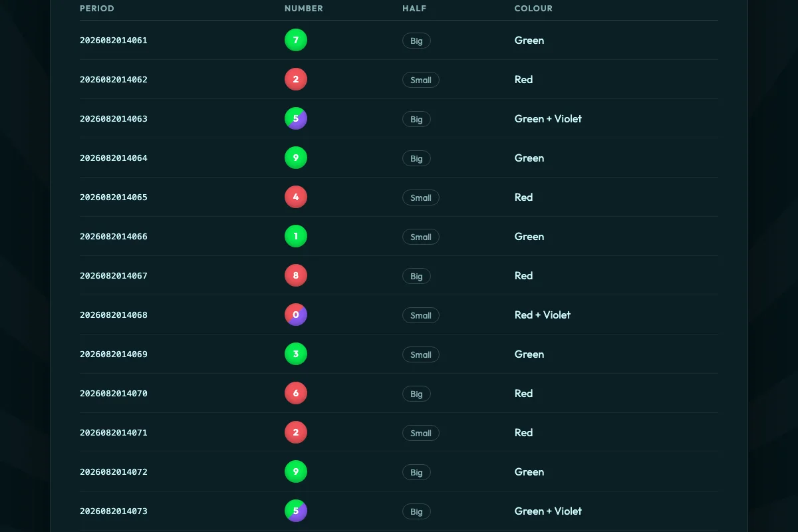798x532 pixels.
Task: Click the red 2 ball in row 2026082014071
Action: 296,433
